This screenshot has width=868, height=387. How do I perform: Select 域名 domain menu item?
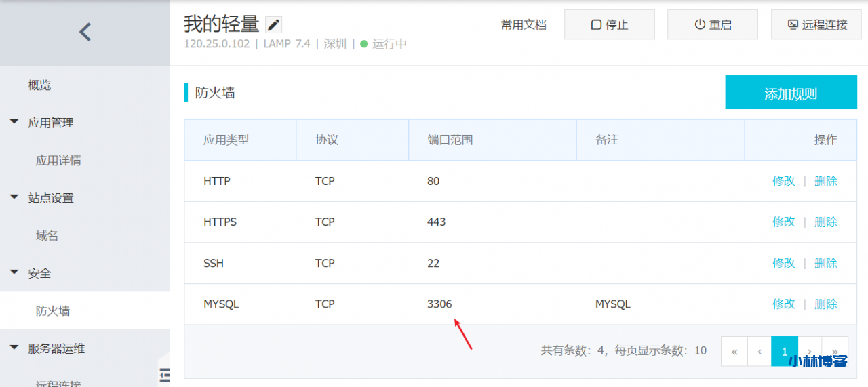pyautogui.click(x=47, y=236)
